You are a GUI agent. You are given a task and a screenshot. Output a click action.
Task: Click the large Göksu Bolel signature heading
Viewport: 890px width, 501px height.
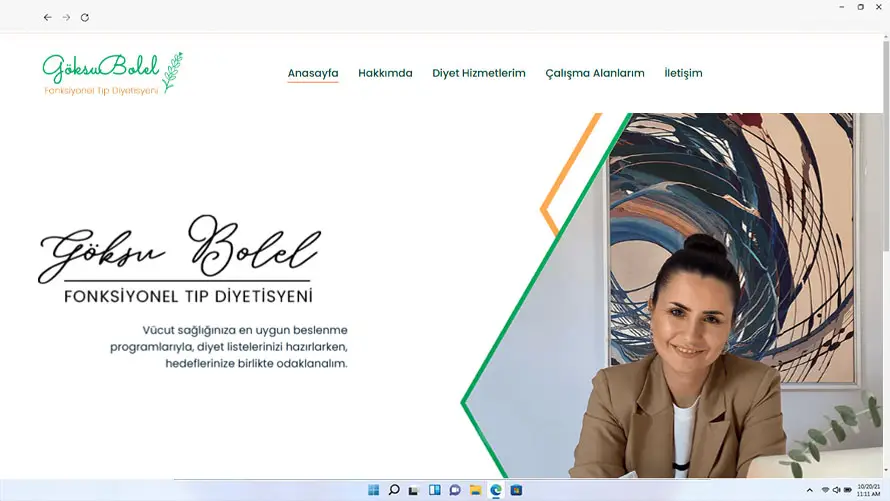pos(180,249)
